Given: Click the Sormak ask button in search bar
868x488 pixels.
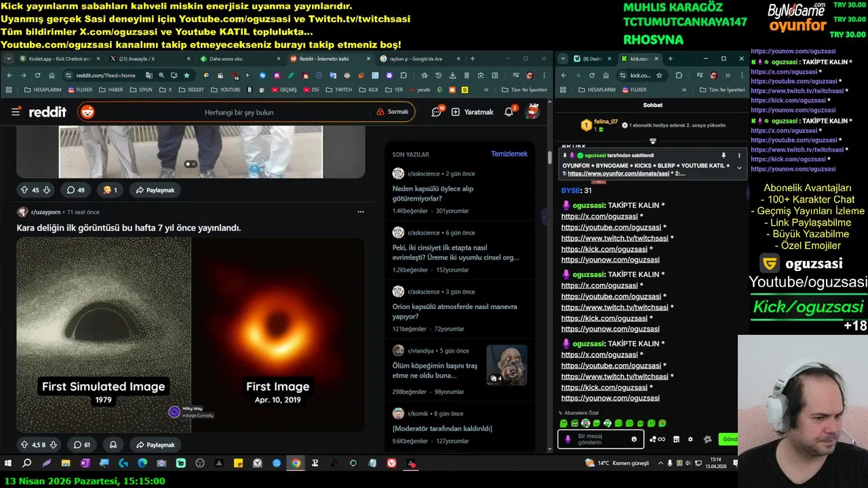Looking at the screenshot, I should 393,112.
